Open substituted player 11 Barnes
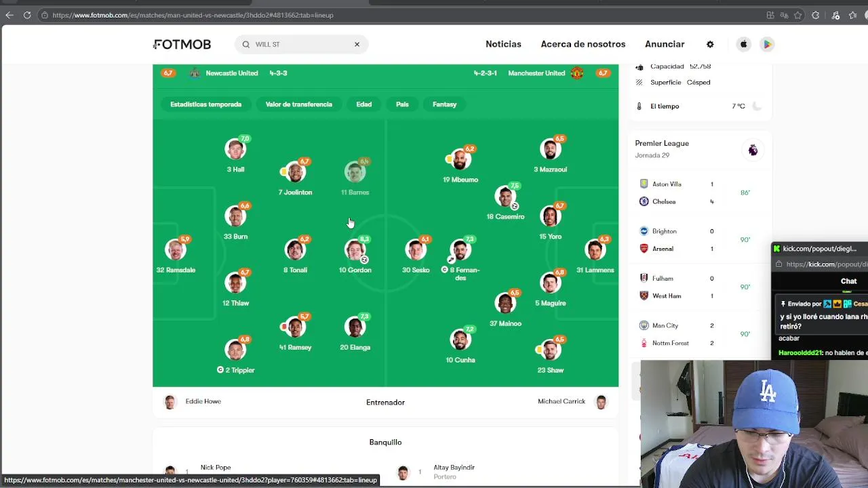 (355, 177)
